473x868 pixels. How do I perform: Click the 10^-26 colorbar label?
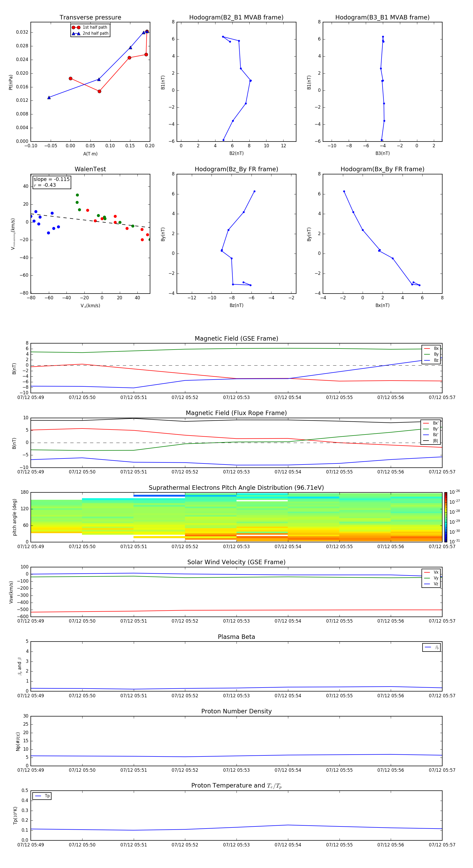[x=455, y=492]
